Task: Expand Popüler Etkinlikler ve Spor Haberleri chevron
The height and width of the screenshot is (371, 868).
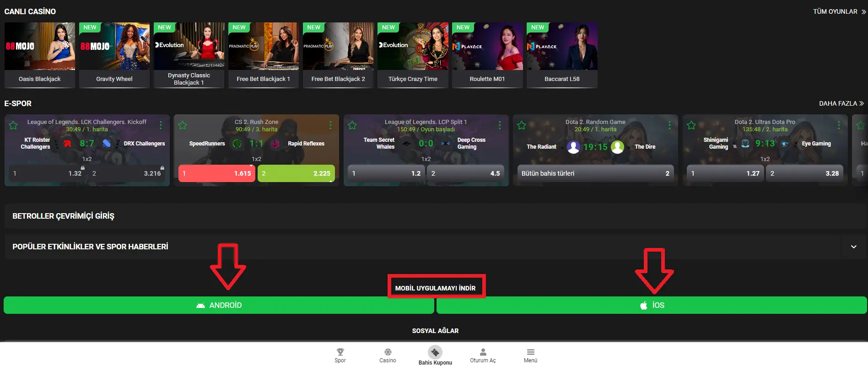Action: tap(853, 247)
